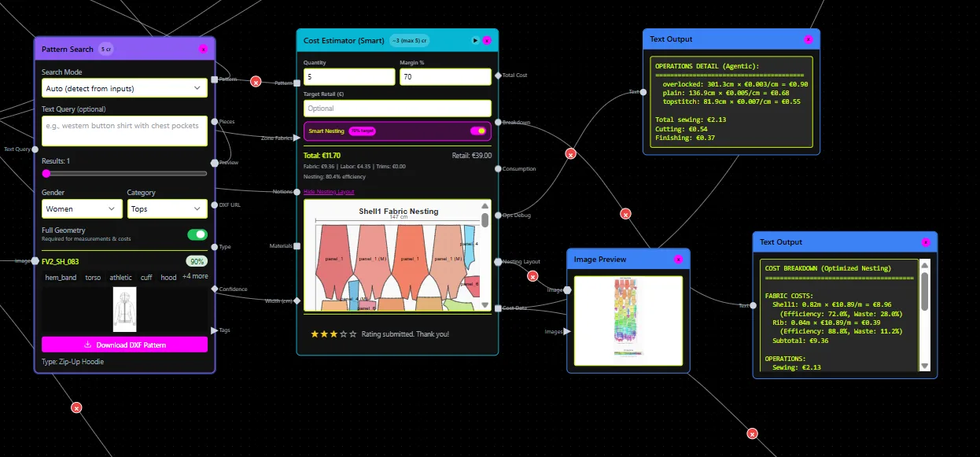Remove the Pattern Search node with its X
The image size is (980, 457).
(203, 49)
